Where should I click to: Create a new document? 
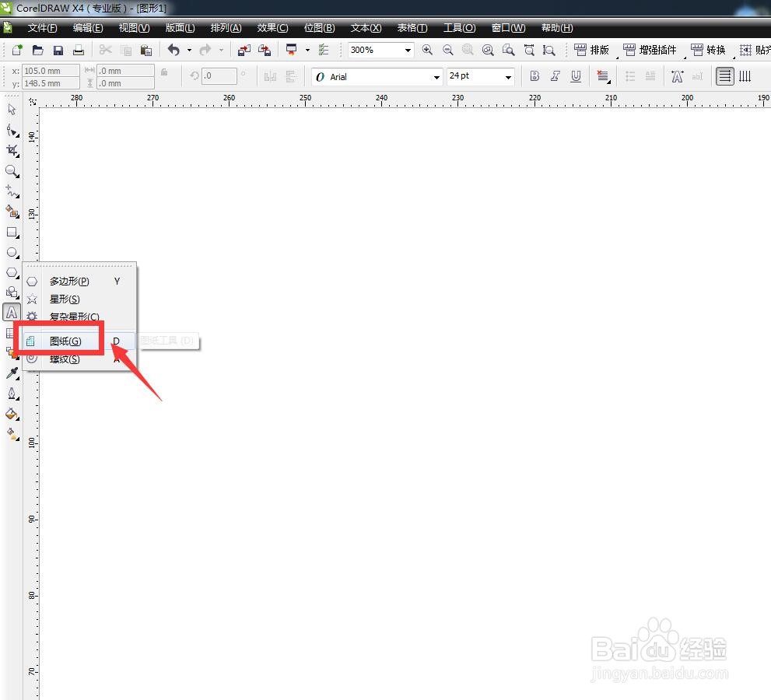[17, 50]
